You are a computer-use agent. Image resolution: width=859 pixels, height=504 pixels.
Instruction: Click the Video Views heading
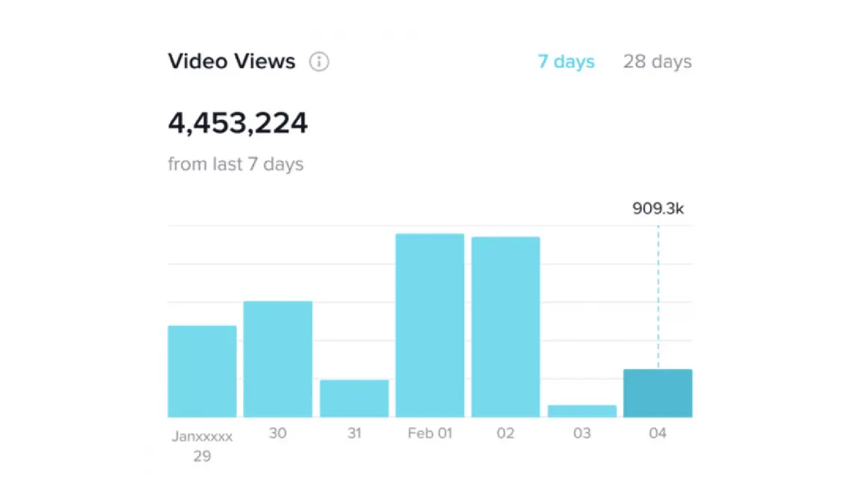232,62
